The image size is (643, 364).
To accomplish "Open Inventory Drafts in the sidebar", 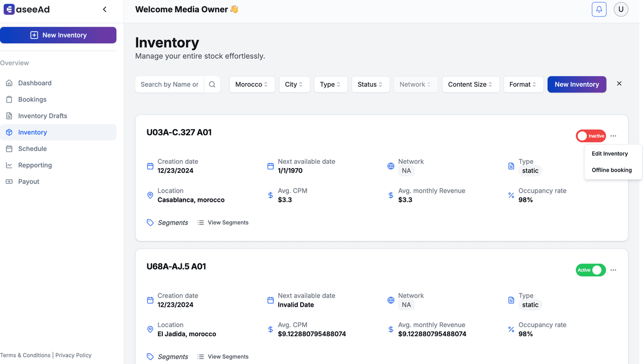I will point(58,116).
